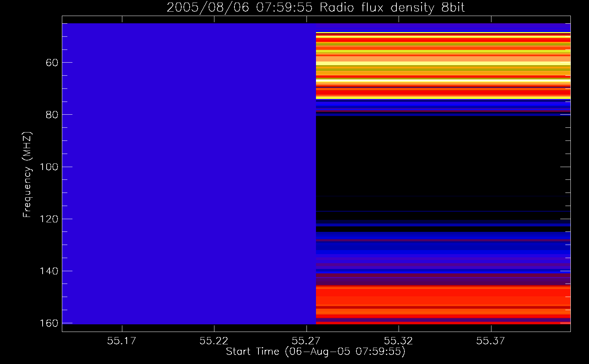Click the 'Frequency (MHZ)' axis label
Viewport: 589px width, 364px height.
(27, 175)
